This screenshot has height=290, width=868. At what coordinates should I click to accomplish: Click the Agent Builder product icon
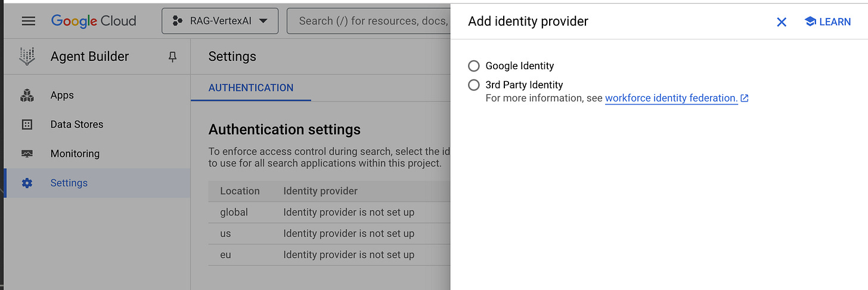27,57
